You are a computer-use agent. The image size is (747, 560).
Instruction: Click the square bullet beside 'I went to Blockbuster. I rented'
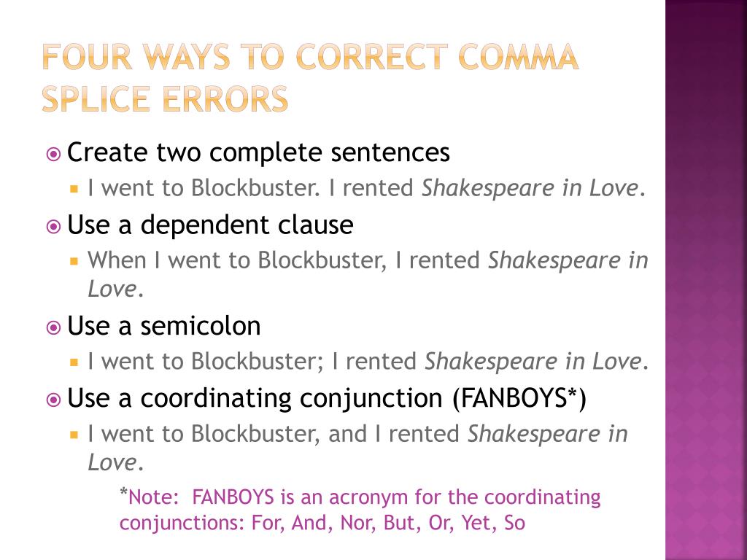coord(74,189)
